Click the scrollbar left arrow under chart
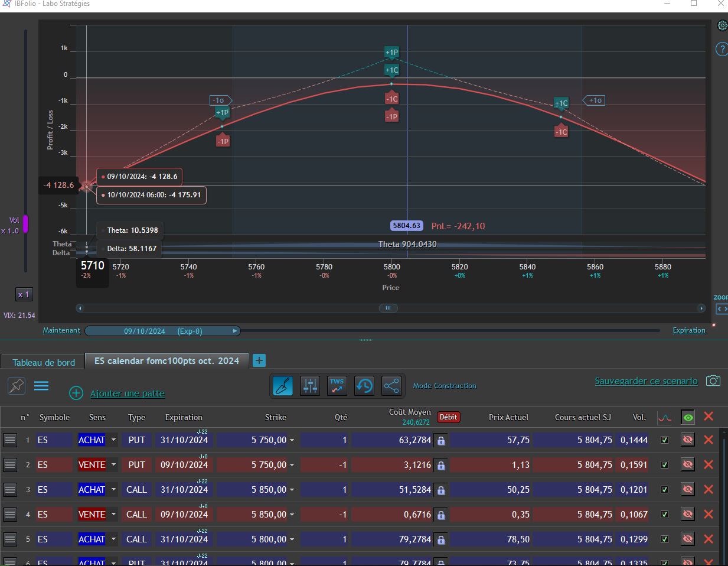Viewport: 728px width, 566px height. click(x=80, y=308)
